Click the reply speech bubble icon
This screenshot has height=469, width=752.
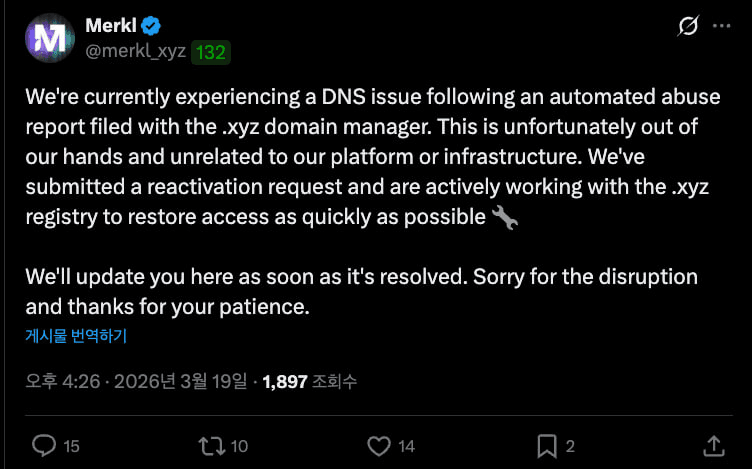click(44, 445)
